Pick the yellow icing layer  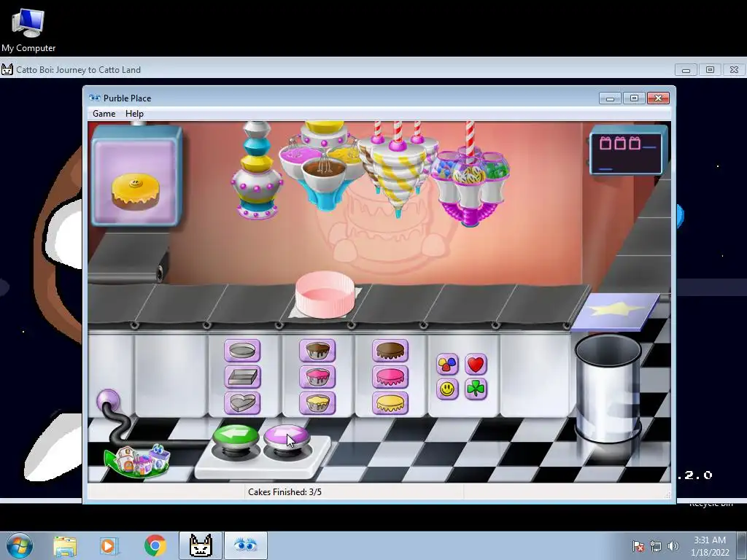coord(390,403)
